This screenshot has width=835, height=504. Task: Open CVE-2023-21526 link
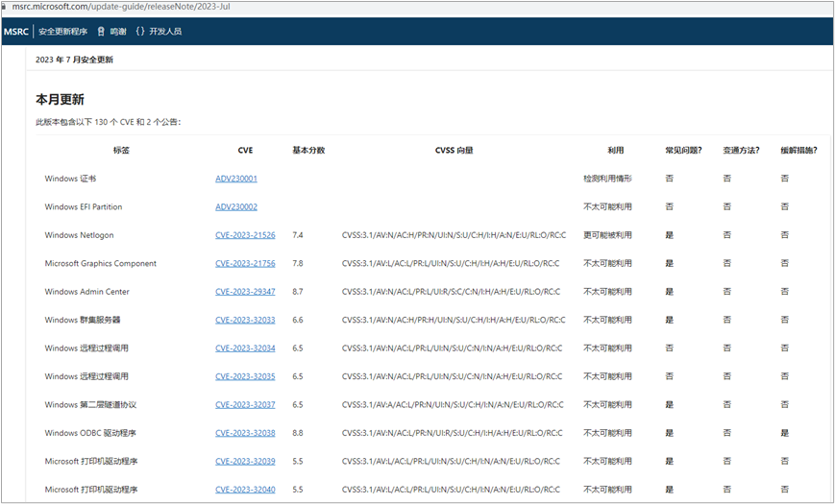[245, 235]
